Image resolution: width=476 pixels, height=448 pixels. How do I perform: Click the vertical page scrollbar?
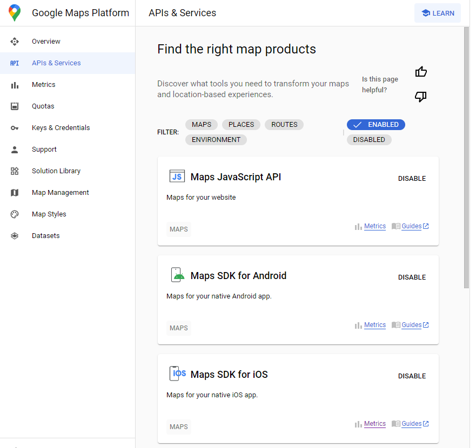[467, 158]
